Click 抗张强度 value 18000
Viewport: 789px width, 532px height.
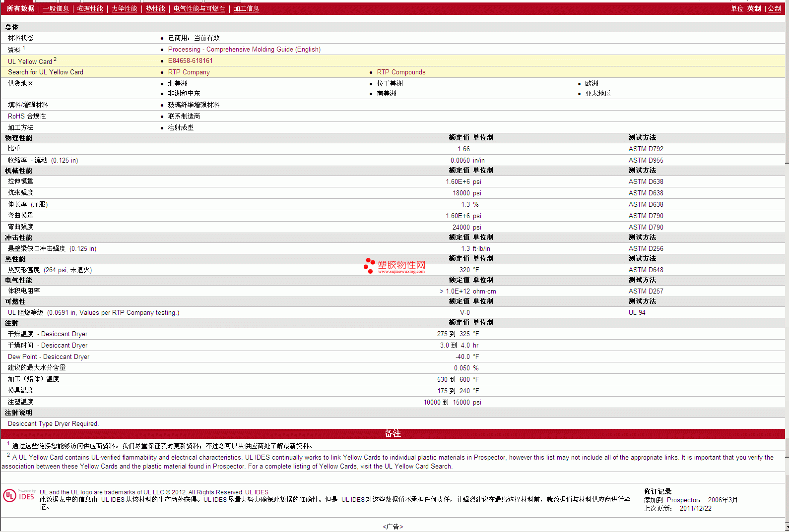461,193
